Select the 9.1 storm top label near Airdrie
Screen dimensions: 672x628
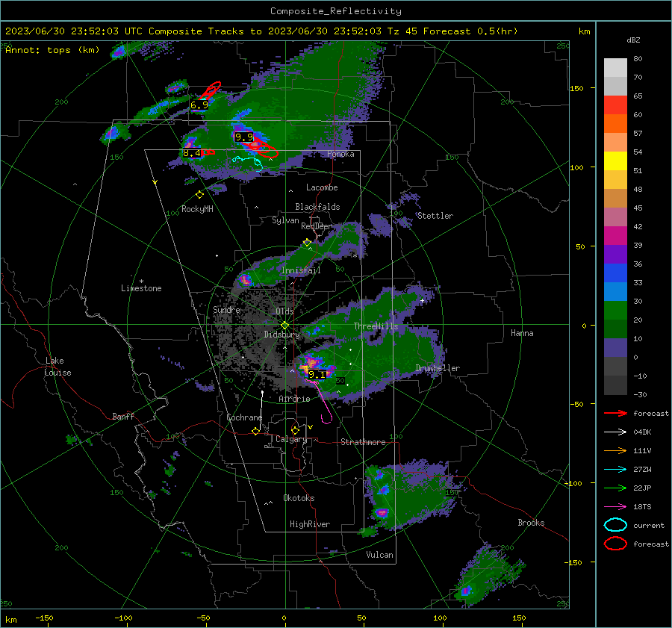tap(317, 375)
